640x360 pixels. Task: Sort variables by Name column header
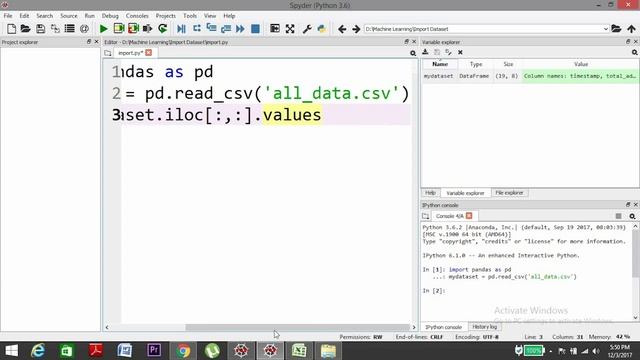pyautogui.click(x=440, y=64)
